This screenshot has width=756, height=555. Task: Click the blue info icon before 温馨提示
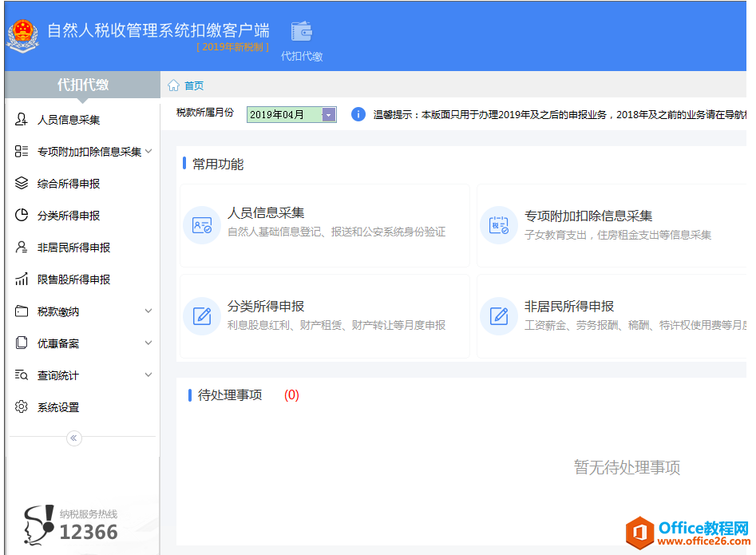358,115
